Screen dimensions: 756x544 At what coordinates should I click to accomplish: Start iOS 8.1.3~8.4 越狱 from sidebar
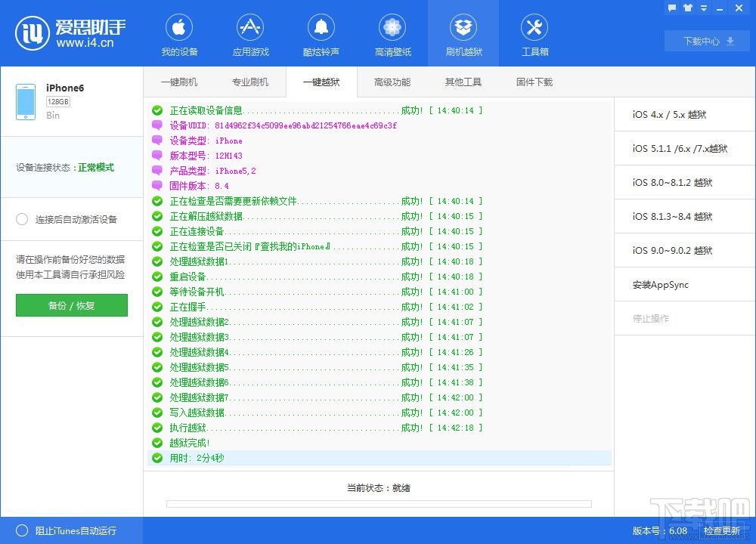click(x=683, y=216)
